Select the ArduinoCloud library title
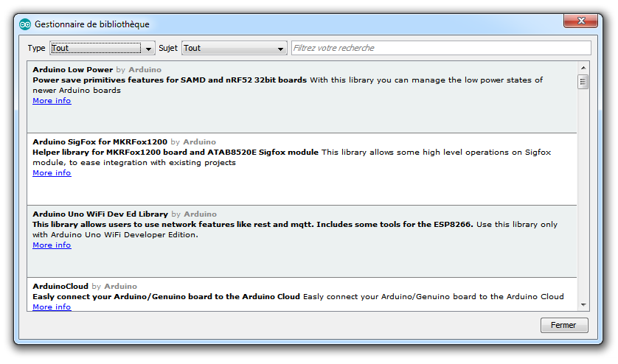This screenshot has height=364, width=618. pos(60,286)
